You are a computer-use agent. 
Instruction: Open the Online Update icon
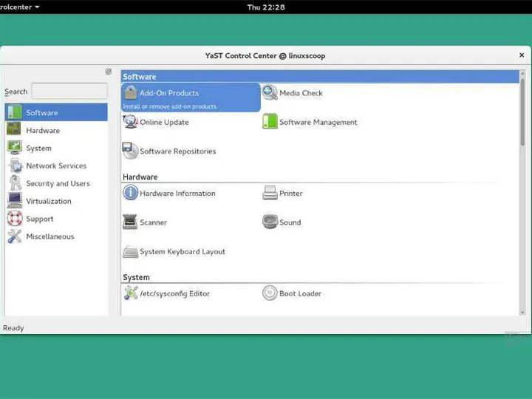pos(130,122)
